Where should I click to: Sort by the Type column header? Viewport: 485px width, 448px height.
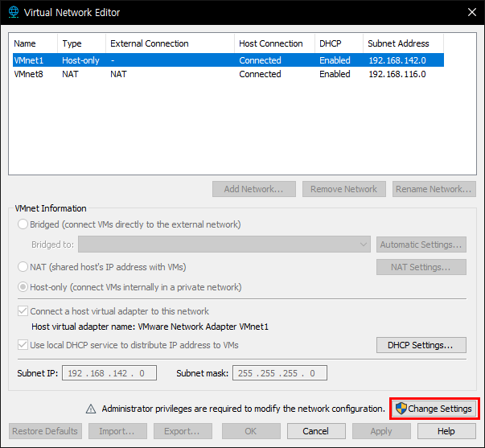[82, 43]
